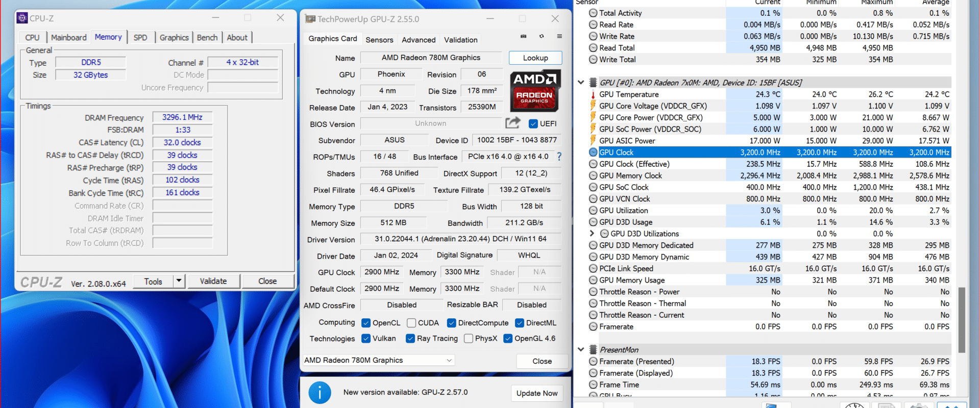Open the Graphics tab in CPU-Z
The width and height of the screenshot is (980, 408).
(174, 37)
